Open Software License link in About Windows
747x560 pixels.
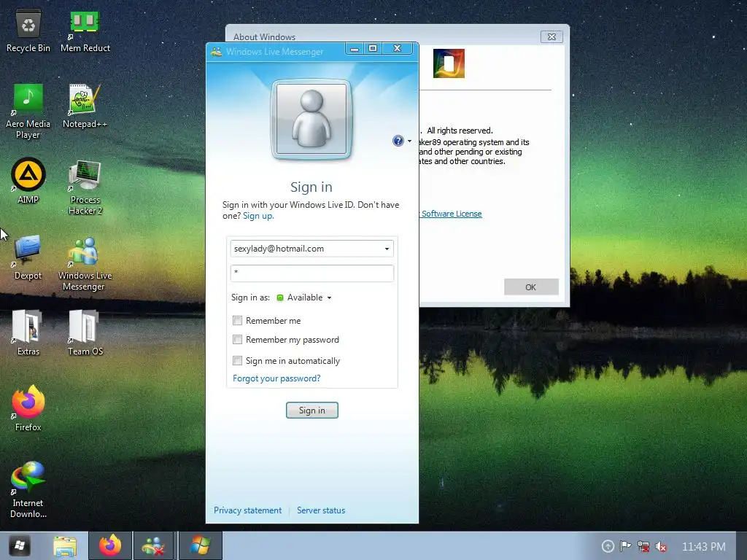[452, 214]
